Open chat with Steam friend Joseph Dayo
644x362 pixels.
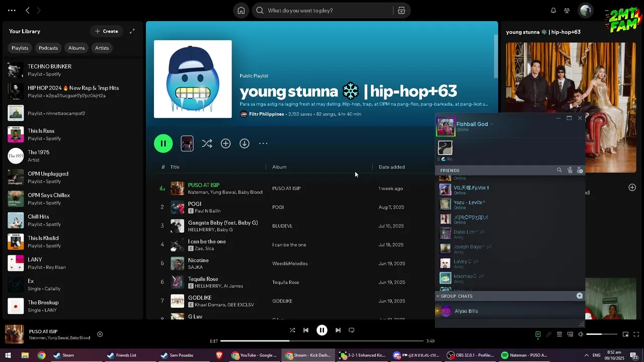tap(509, 248)
